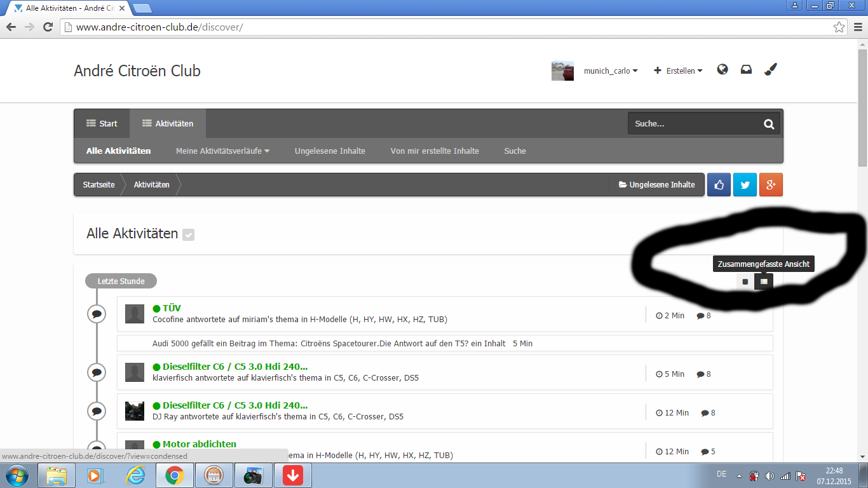
Task: Click the grey avatar beside the TÜV entry
Action: click(135, 314)
